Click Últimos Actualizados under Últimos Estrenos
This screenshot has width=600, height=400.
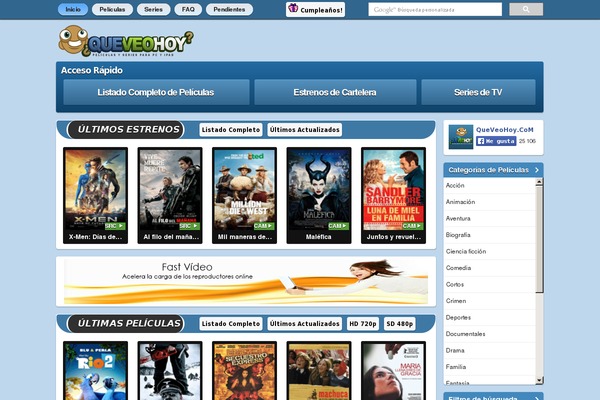pos(305,129)
